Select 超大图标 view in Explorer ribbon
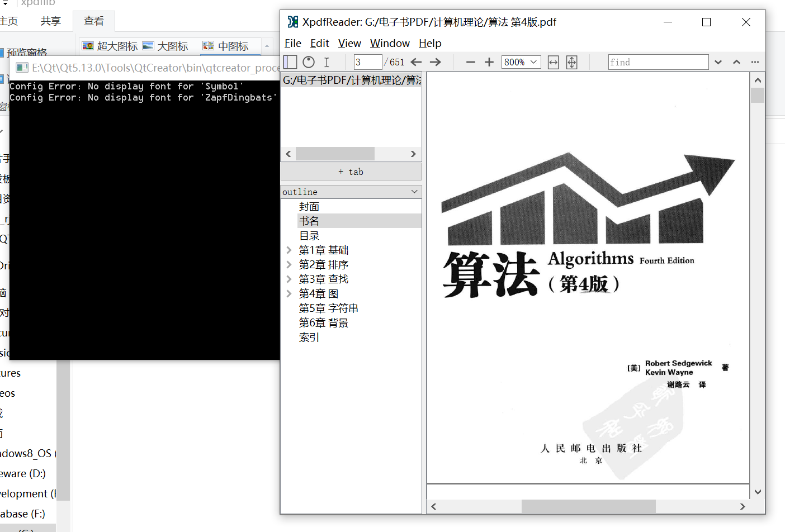 [110, 46]
